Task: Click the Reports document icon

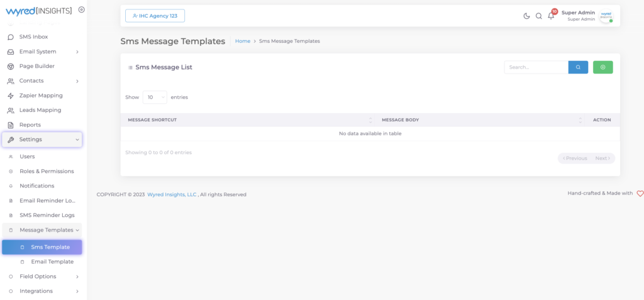Action: pyautogui.click(x=11, y=125)
